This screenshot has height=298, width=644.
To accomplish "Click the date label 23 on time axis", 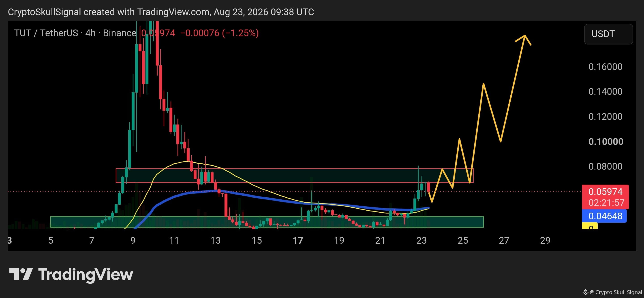I will [421, 240].
